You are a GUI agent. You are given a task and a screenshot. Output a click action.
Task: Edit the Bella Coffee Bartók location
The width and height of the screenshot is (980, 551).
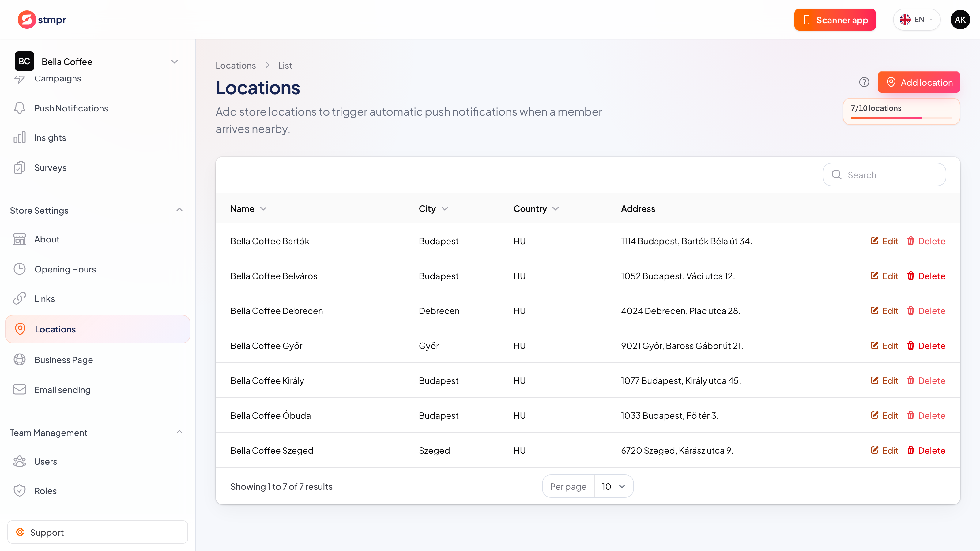click(884, 241)
